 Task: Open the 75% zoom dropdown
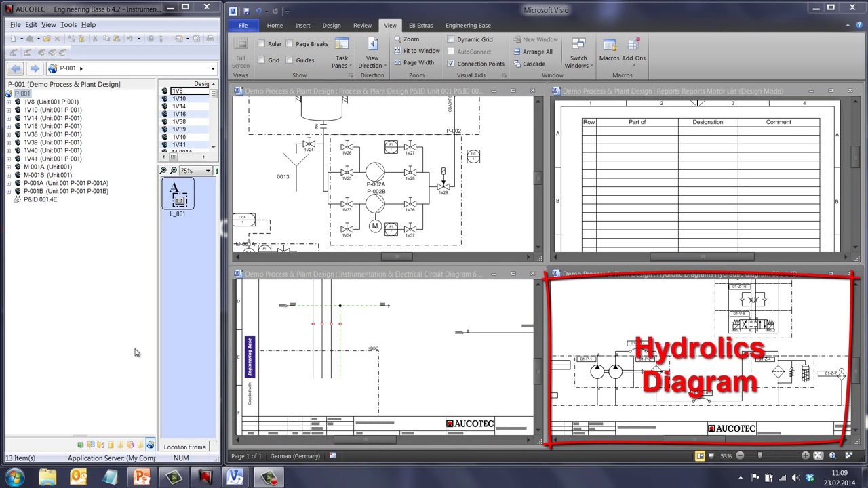pos(208,171)
